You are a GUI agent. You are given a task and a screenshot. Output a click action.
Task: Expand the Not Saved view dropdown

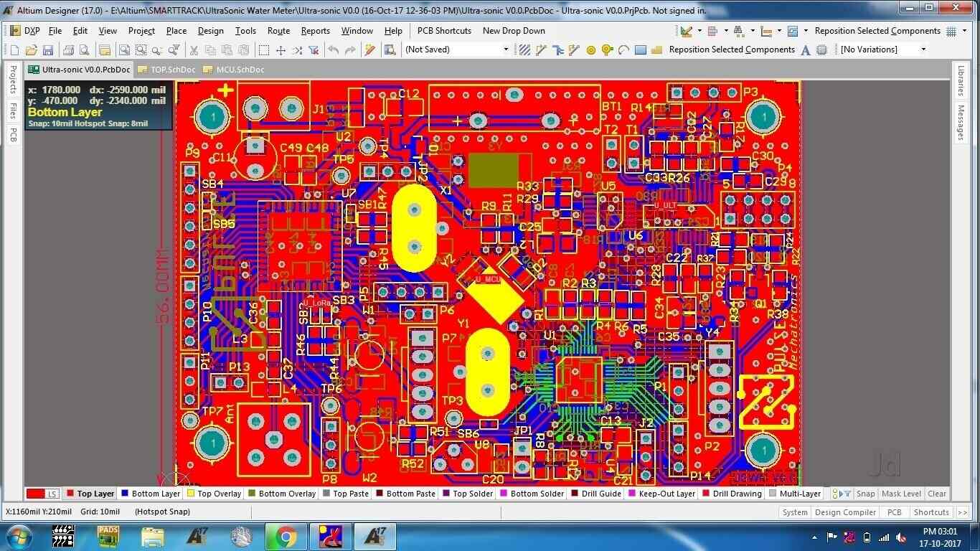[x=505, y=50]
